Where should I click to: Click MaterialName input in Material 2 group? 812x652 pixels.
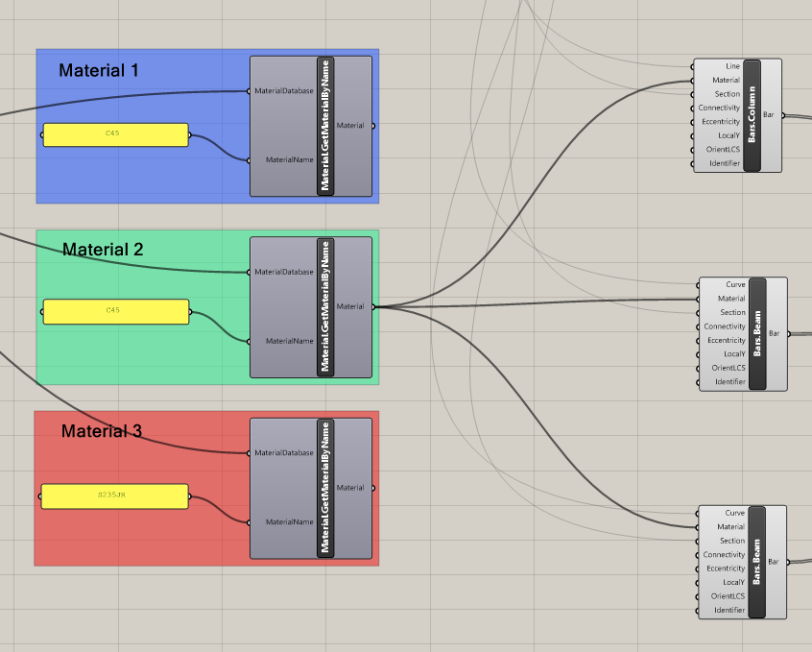290,341
